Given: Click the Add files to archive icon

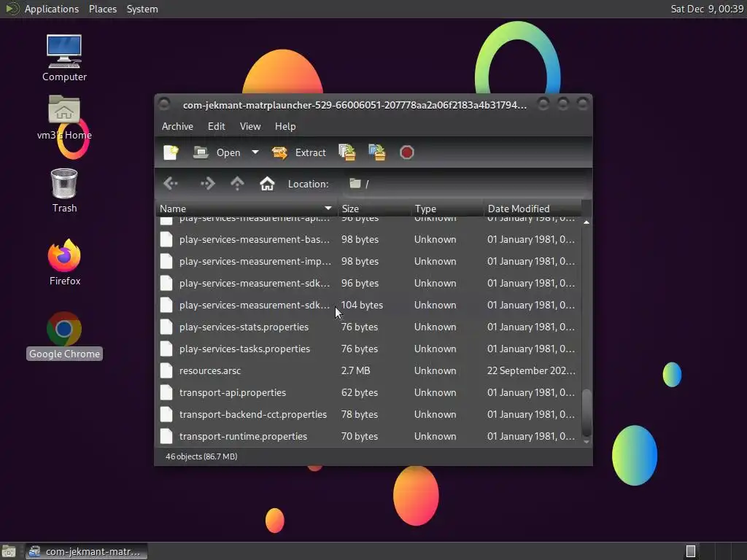Looking at the screenshot, I should coord(347,152).
